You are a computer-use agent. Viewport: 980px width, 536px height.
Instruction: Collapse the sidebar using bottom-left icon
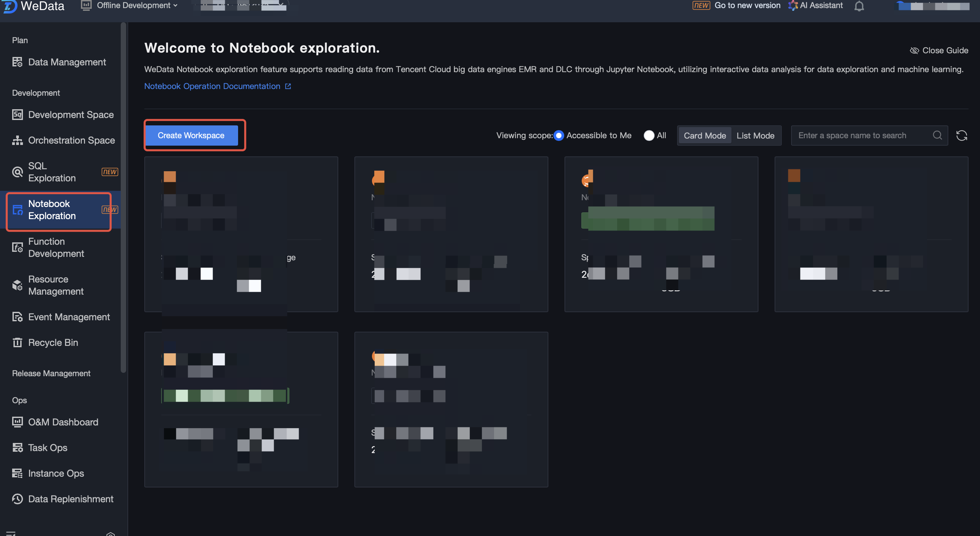click(11, 533)
